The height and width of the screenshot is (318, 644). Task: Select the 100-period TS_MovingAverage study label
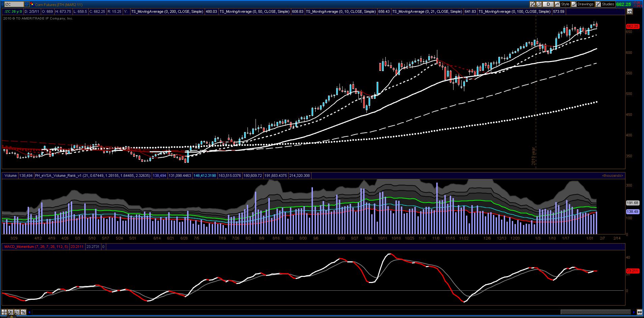tap(515, 11)
